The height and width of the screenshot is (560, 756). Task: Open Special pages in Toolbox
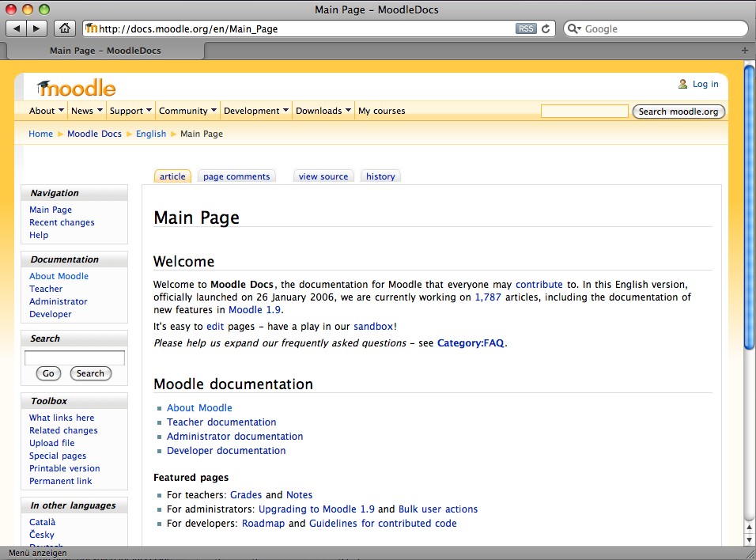click(58, 456)
